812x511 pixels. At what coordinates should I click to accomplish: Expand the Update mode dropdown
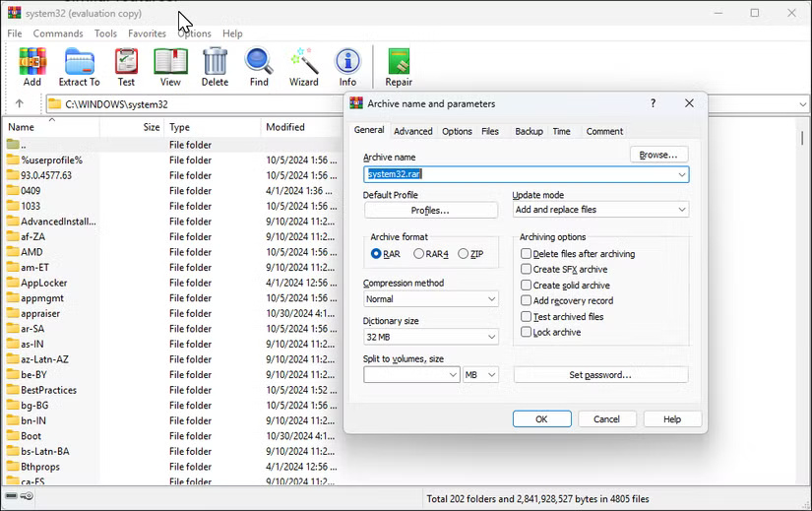point(599,210)
